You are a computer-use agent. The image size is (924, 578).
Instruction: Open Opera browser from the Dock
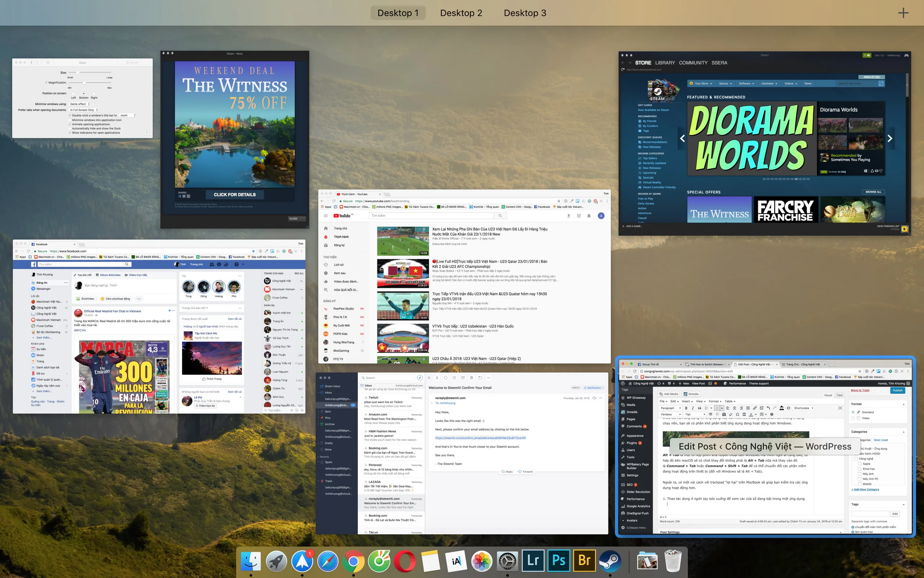tap(405, 561)
